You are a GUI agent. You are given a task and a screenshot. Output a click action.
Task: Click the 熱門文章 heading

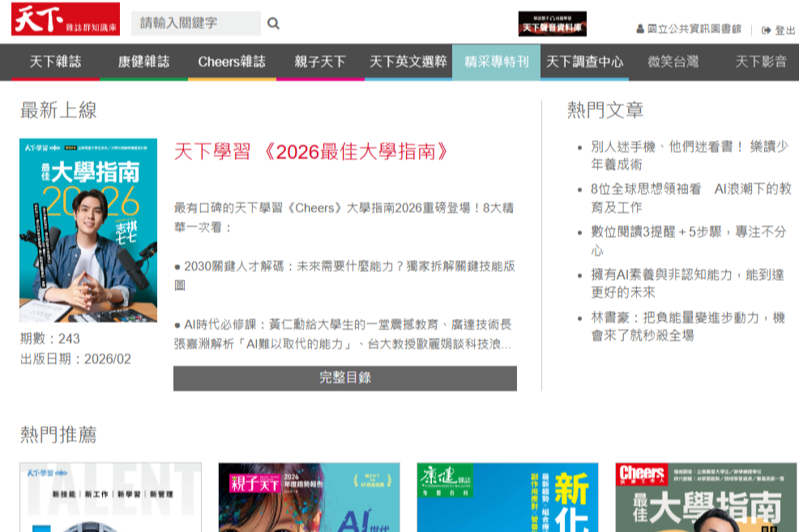(x=605, y=110)
